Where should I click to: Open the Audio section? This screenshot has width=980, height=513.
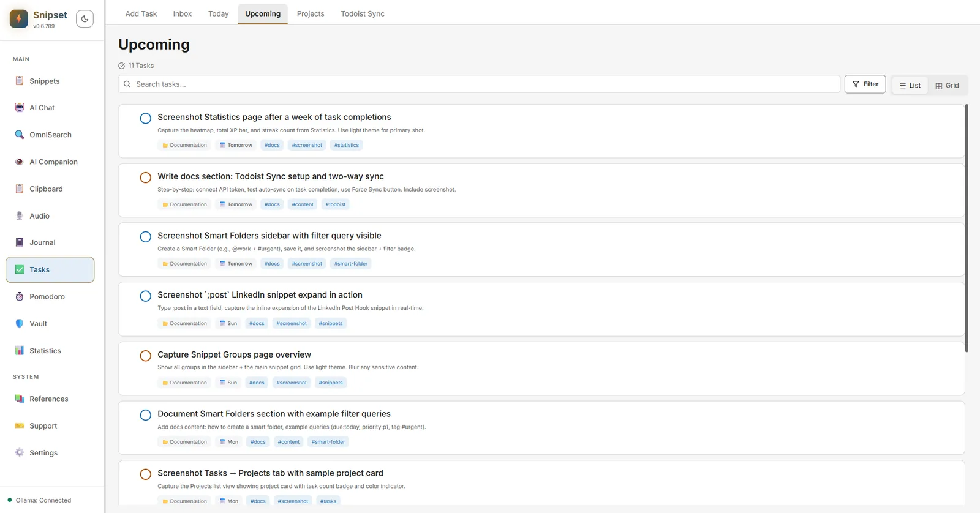(x=50, y=215)
